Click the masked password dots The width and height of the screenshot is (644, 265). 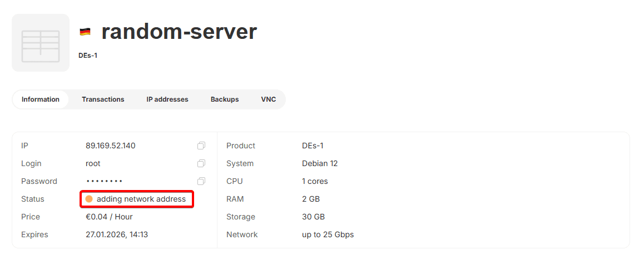[x=104, y=181]
